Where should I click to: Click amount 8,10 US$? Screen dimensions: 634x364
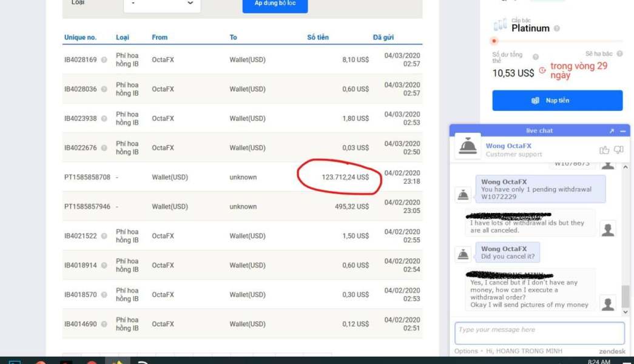point(356,60)
